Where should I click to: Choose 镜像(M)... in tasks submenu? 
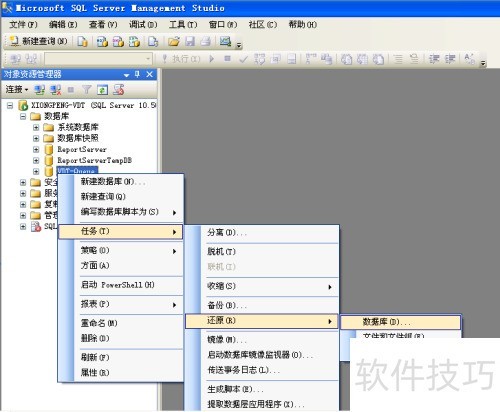tap(262, 340)
